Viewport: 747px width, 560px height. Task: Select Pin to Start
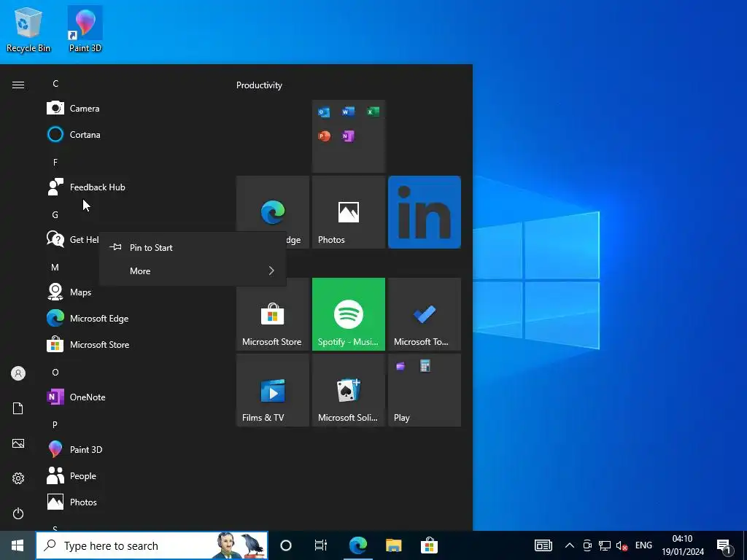pyautogui.click(x=193, y=248)
